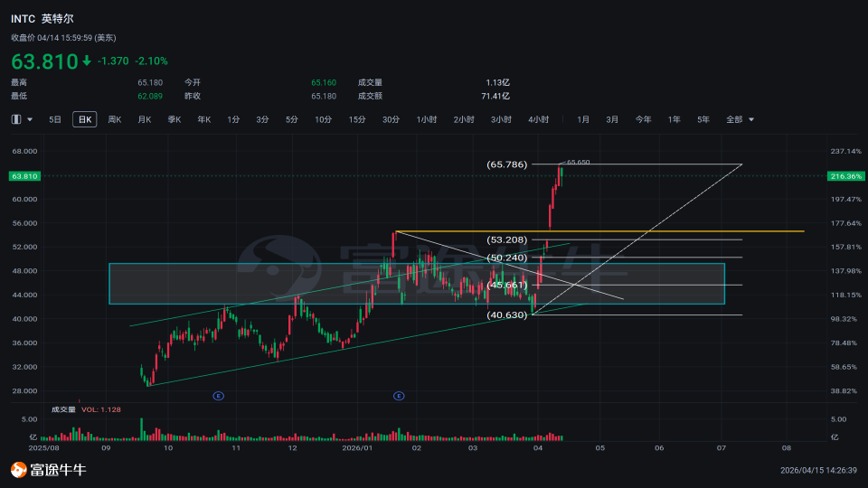Click the 63.810 price label on left axis
Image resolution: width=868 pixels, height=488 pixels.
coord(25,176)
